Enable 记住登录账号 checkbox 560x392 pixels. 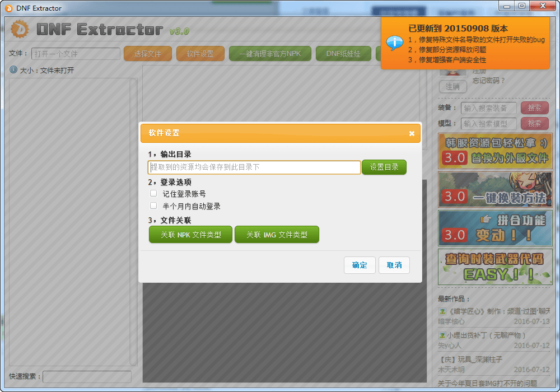click(x=153, y=194)
